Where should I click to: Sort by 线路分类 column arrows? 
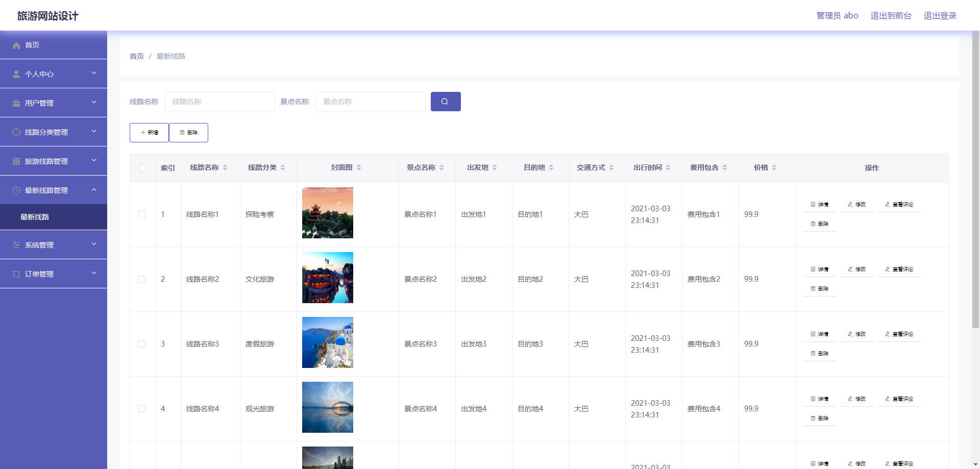pyautogui.click(x=283, y=167)
